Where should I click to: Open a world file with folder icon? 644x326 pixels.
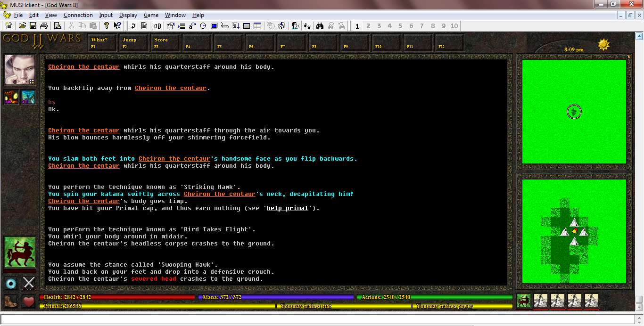22,26
